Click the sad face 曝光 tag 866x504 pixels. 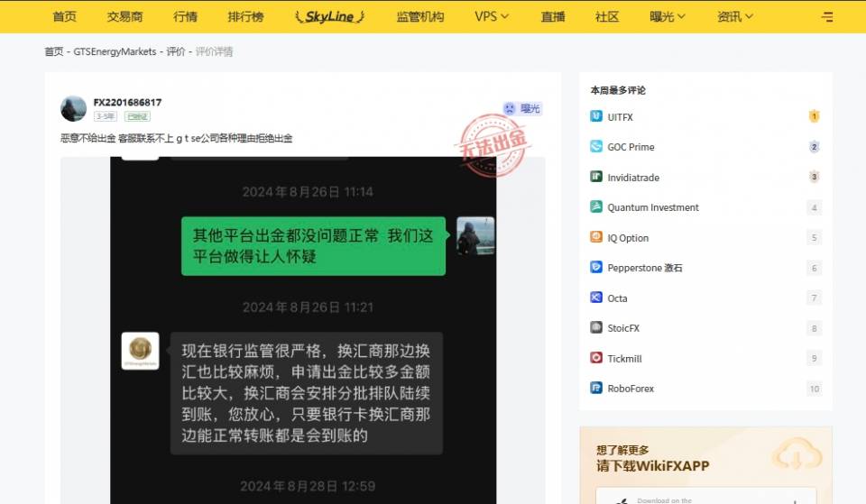click(x=522, y=109)
